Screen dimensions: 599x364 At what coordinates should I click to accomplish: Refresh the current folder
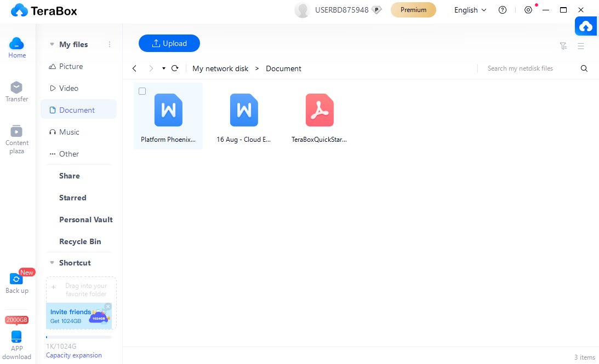[175, 68]
